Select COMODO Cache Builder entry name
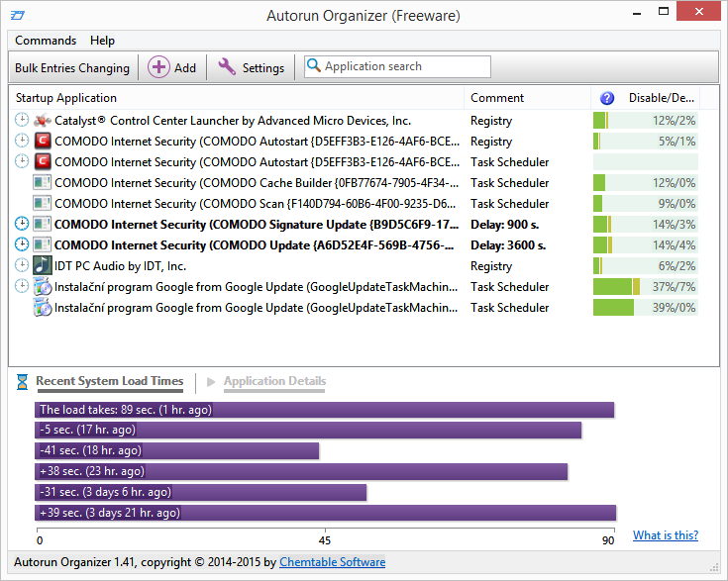728x581 pixels. pos(257,183)
